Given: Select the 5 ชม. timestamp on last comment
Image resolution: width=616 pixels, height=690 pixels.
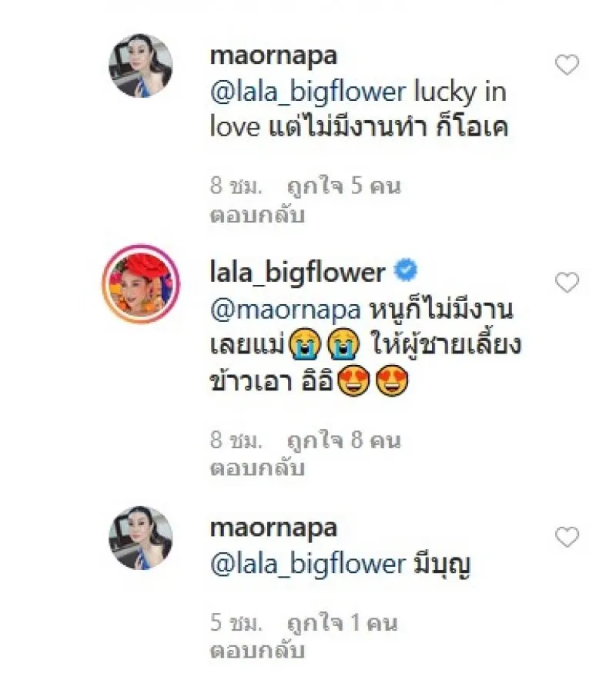Looking at the screenshot, I should pyautogui.click(x=236, y=623).
